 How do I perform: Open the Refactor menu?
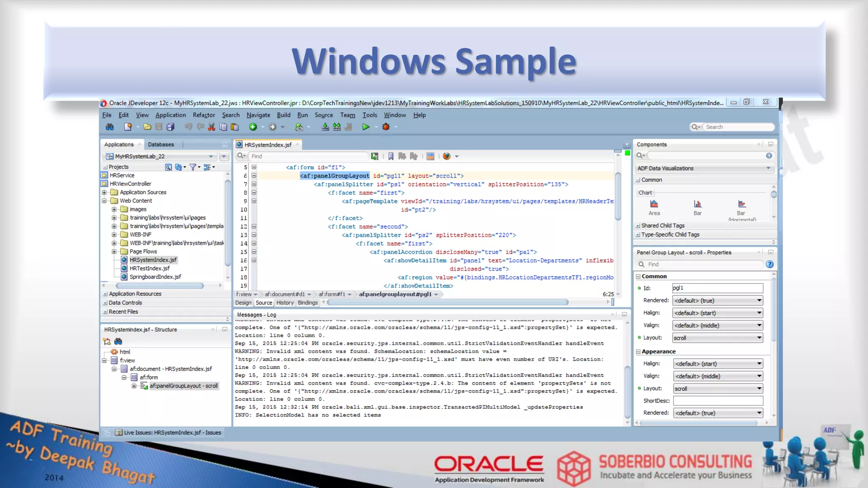(x=203, y=115)
